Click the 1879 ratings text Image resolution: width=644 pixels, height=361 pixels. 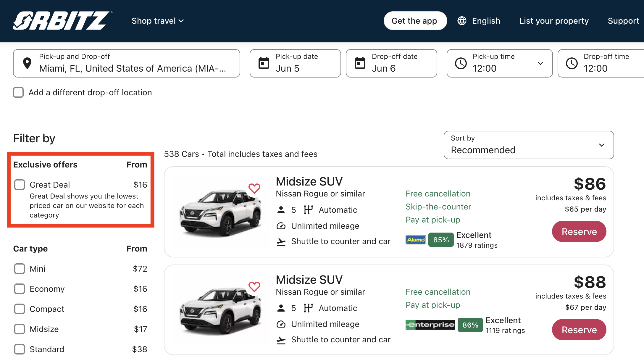coord(477,245)
